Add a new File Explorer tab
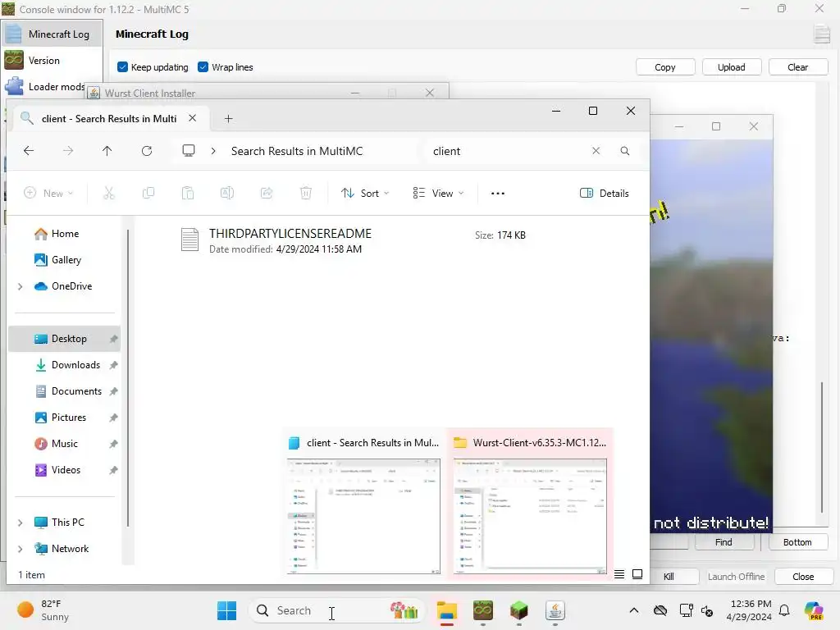This screenshot has height=630, width=840. tap(228, 118)
